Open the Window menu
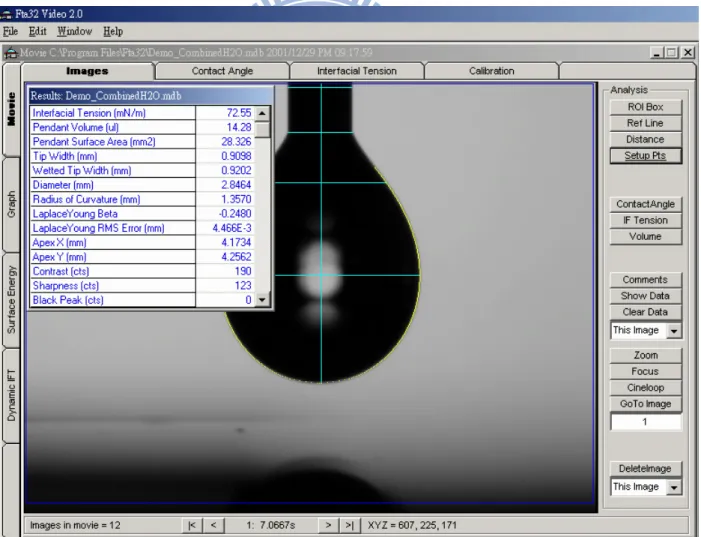701x537 pixels. 74,31
